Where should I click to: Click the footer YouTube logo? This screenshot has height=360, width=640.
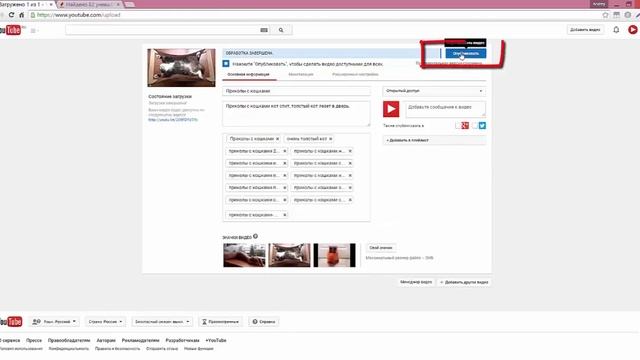pos(11,322)
